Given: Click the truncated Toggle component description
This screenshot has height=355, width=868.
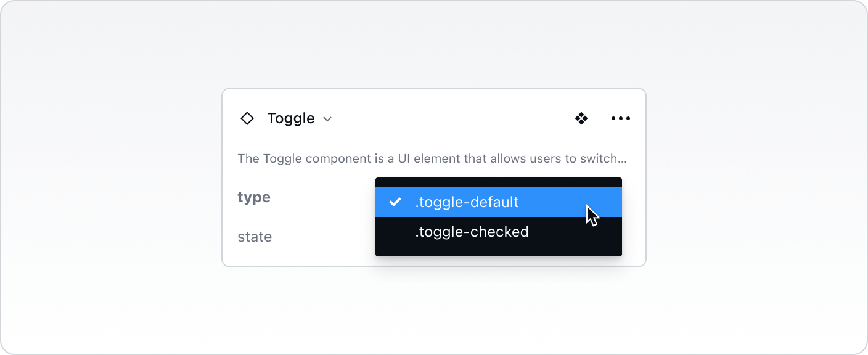Looking at the screenshot, I should [x=432, y=158].
